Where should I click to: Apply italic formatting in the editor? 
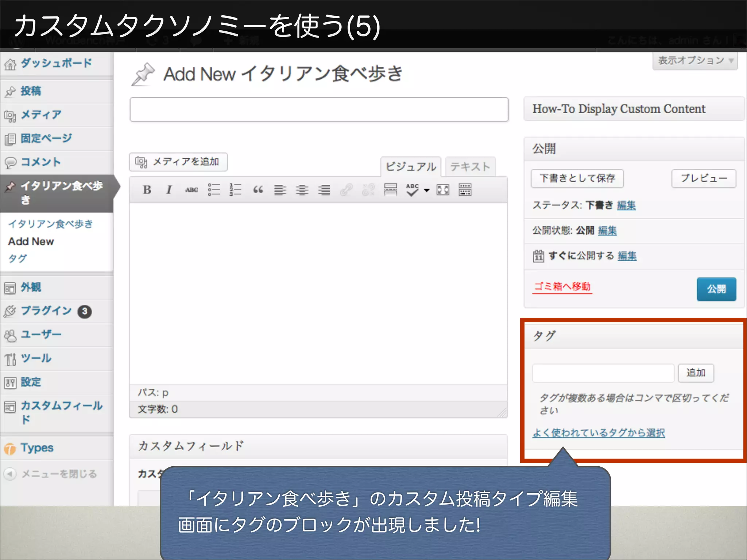(169, 190)
